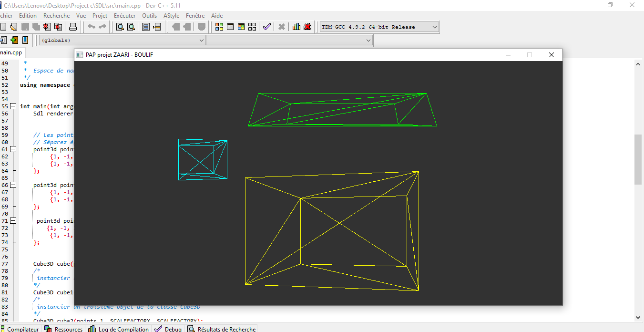Click the Save file toolbar icon

[25, 27]
